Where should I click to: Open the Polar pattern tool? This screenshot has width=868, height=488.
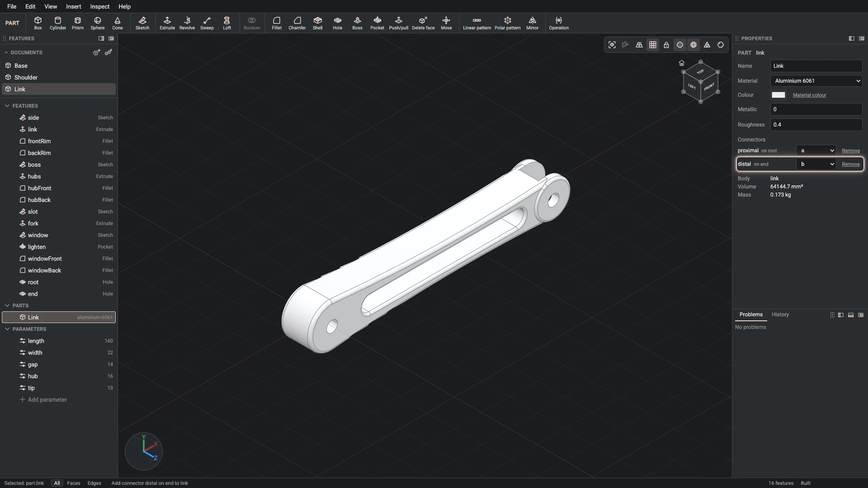click(507, 23)
